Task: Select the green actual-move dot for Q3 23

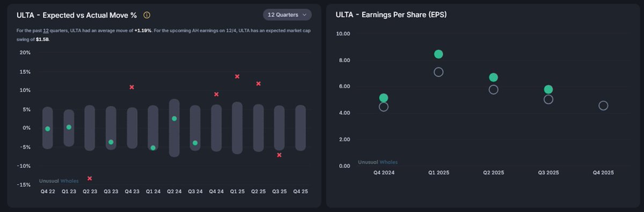Action: (111, 142)
